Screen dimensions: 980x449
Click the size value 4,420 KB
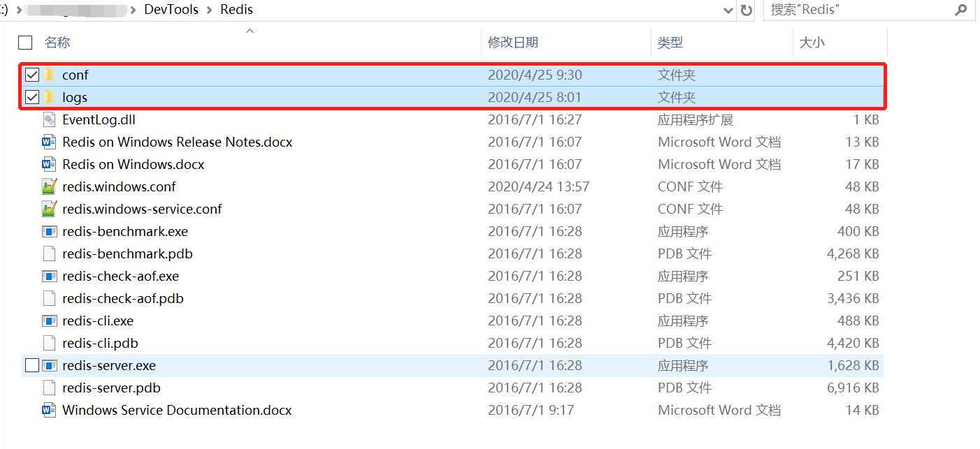pyautogui.click(x=853, y=343)
